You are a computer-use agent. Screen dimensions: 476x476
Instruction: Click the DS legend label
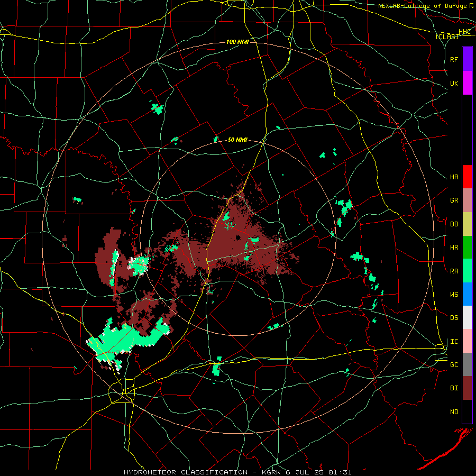pos(454,318)
